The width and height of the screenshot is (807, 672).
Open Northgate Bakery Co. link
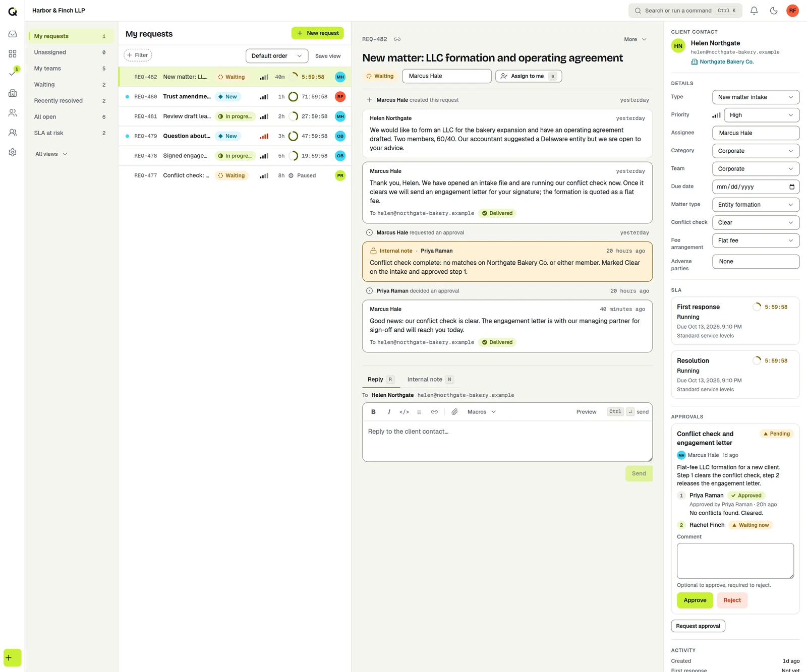click(722, 62)
